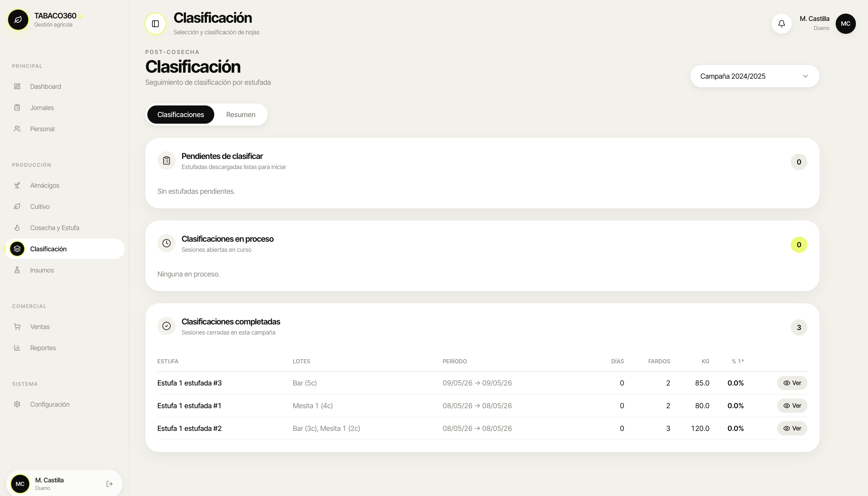
Task: Click the pending count badge 0
Action: [799, 162]
